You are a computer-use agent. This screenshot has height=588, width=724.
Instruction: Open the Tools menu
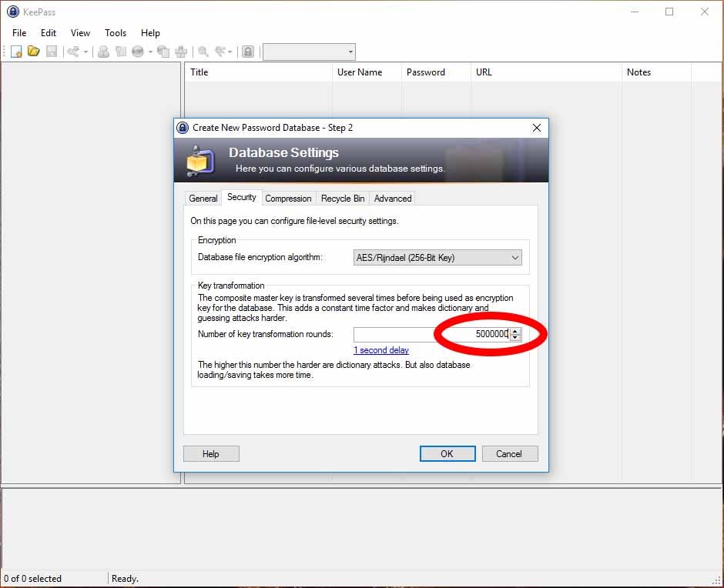tap(116, 33)
